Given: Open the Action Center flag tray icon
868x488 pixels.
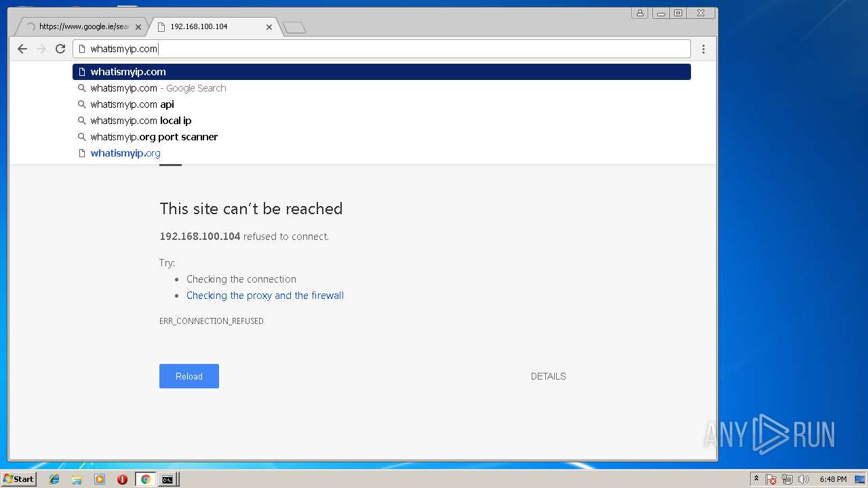Looking at the screenshot, I should 771,479.
